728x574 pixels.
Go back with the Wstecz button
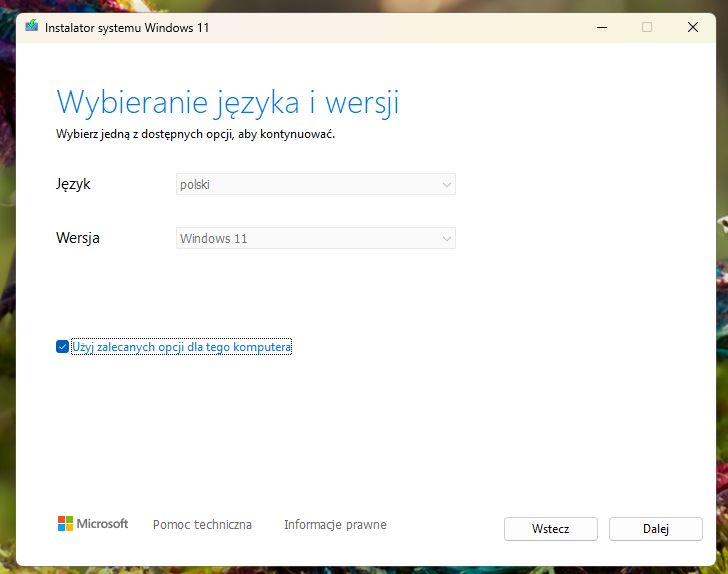[x=551, y=529]
